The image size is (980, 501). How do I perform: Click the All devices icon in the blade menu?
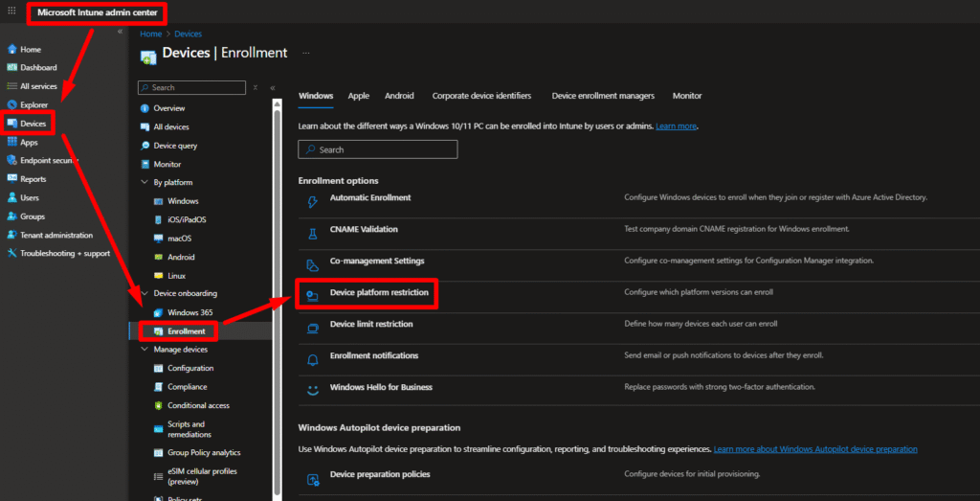click(145, 127)
